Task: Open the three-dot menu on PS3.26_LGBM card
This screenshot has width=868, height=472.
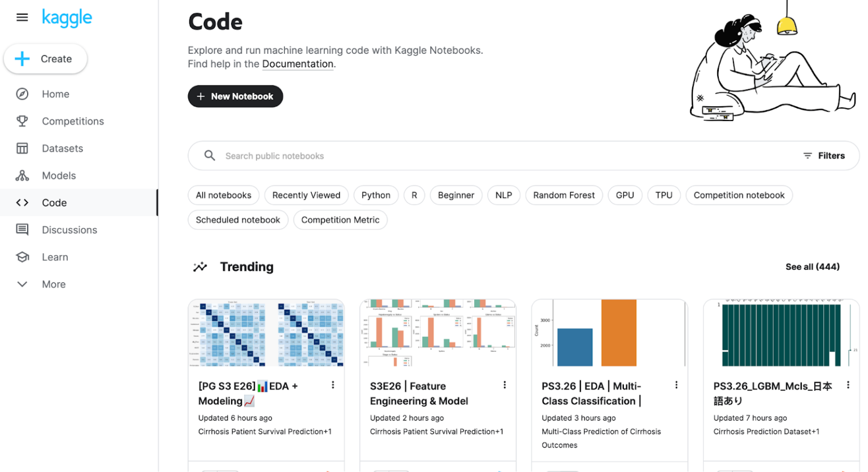Action: click(x=848, y=385)
